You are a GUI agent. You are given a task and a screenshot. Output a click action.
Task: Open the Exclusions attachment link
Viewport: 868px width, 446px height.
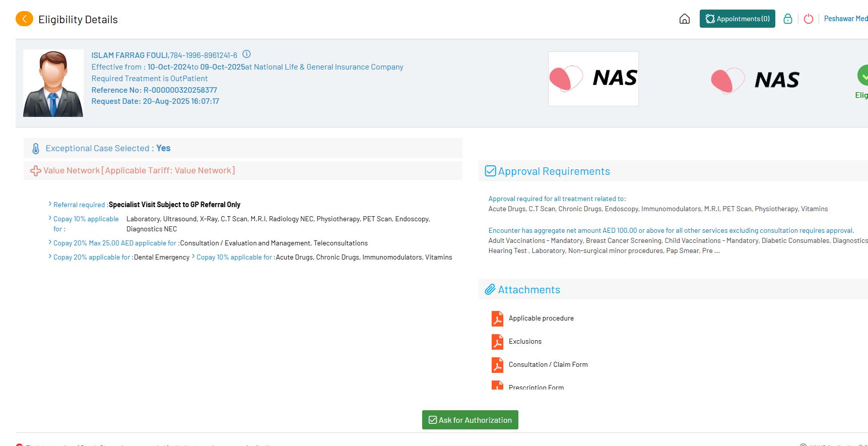(525, 342)
